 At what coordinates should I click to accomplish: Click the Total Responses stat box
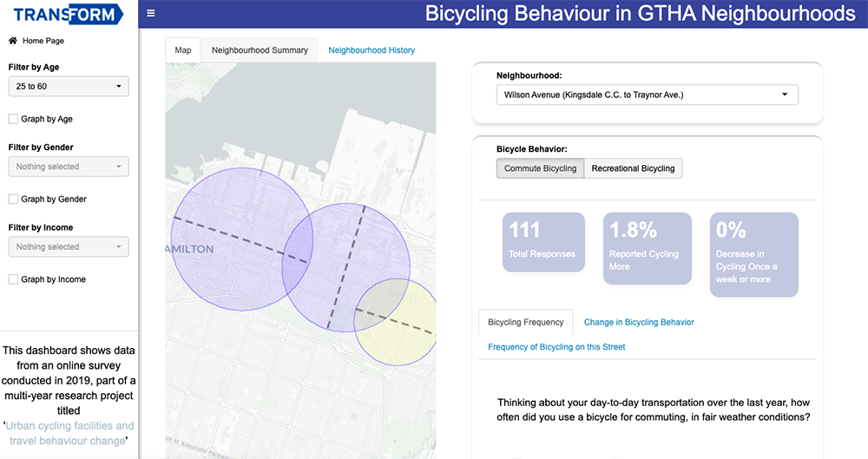click(542, 247)
